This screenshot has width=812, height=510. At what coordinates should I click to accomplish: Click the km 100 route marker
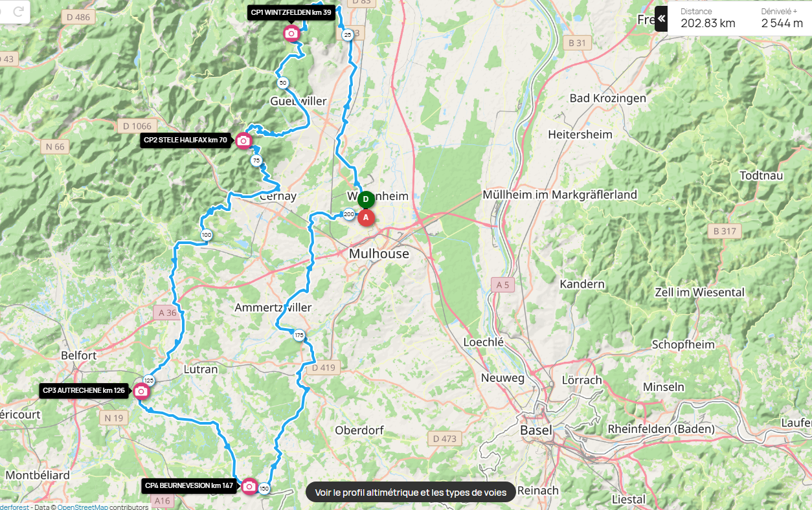pos(207,235)
